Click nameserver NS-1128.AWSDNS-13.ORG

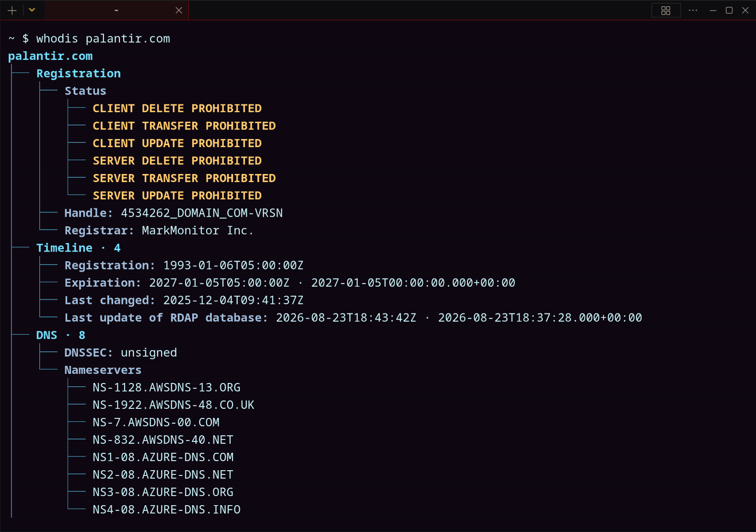coord(167,387)
